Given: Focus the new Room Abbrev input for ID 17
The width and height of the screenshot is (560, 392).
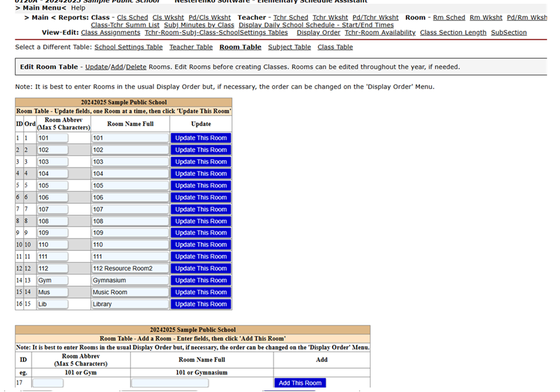Looking at the screenshot, I should tap(48, 383).
